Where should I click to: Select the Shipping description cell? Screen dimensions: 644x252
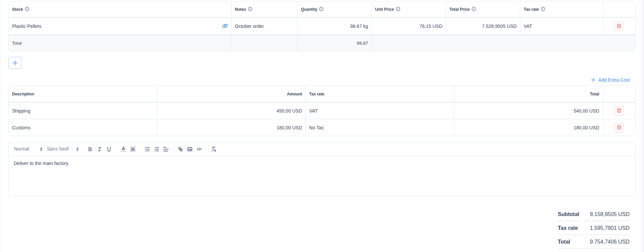pyautogui.click(x=83, y=111)
